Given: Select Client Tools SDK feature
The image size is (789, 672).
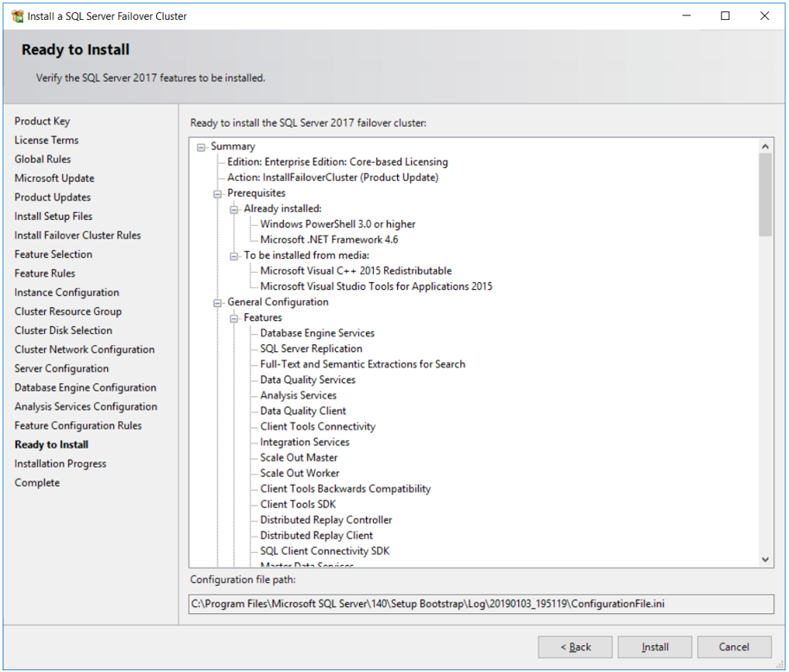Looking at the screenshot, I should point(298,505).
